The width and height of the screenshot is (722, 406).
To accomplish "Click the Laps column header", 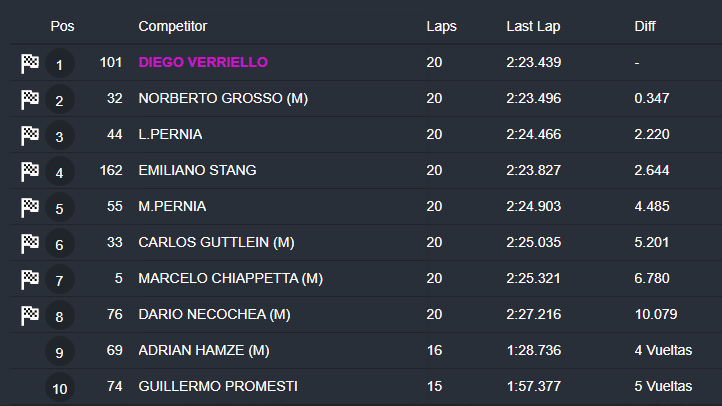I will tap(441, 26).
